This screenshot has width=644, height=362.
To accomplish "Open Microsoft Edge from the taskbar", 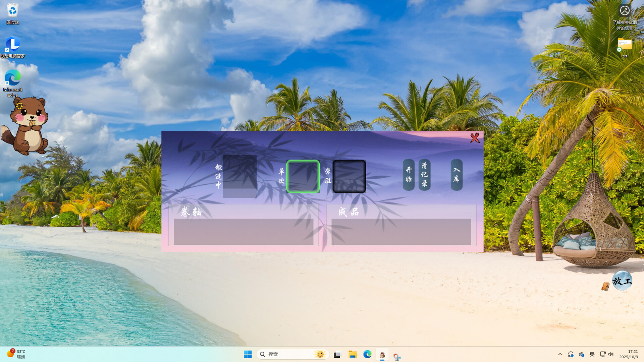I will pos(368,354).
